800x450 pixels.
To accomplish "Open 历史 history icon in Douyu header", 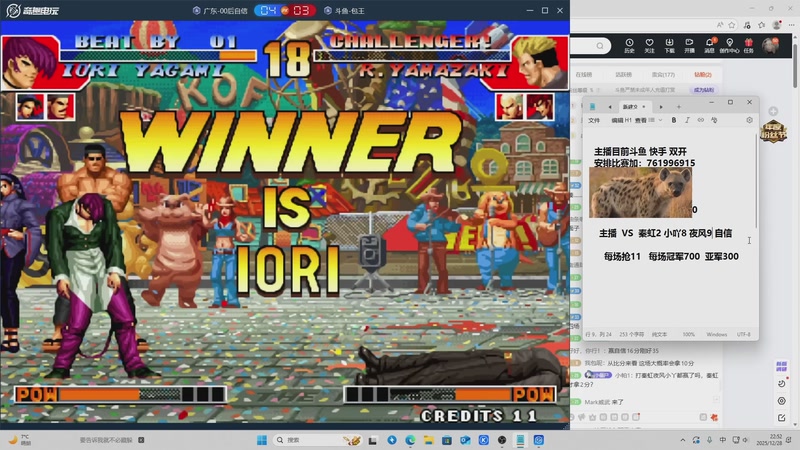I will (629, 45).
